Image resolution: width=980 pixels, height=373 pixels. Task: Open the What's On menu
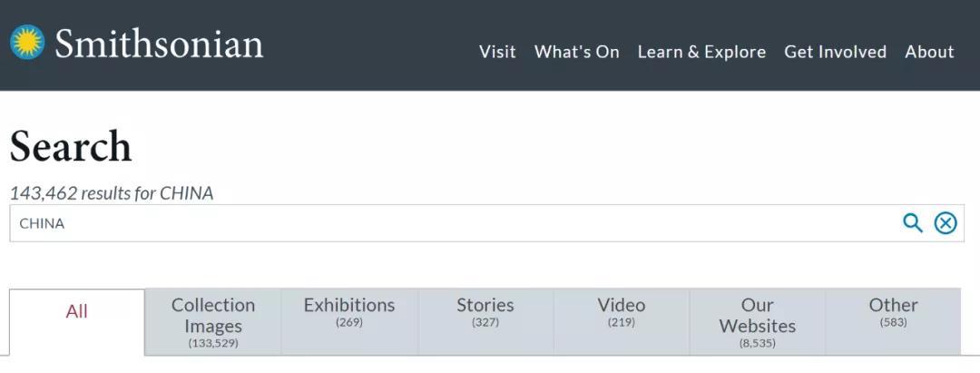point(576,52)
